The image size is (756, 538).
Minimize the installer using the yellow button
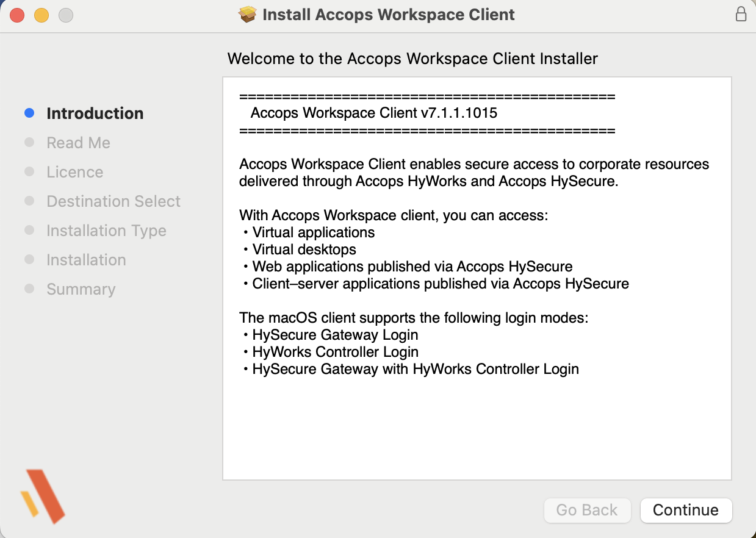(41, 15)
